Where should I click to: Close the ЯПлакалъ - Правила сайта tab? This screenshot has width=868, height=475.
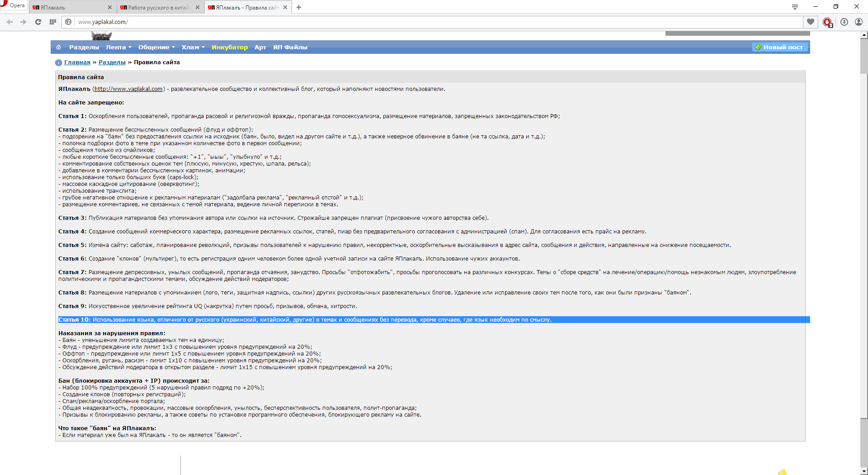click(285, 7)
